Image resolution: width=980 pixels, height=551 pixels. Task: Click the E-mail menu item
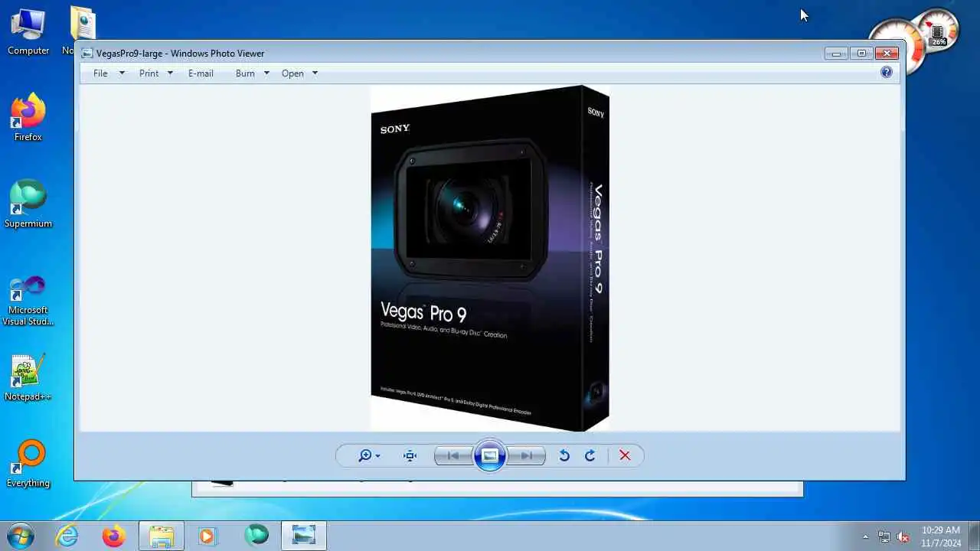click(x=201, y=73)
